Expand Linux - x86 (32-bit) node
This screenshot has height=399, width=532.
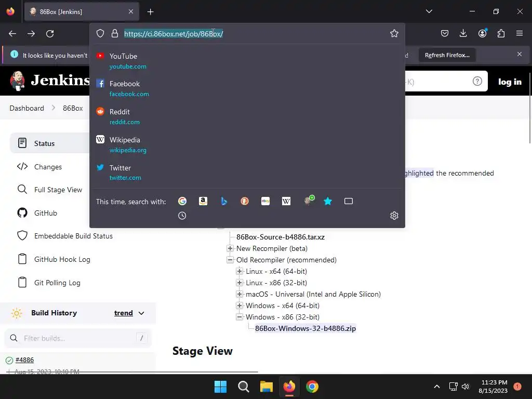click(x=240, y=283)
